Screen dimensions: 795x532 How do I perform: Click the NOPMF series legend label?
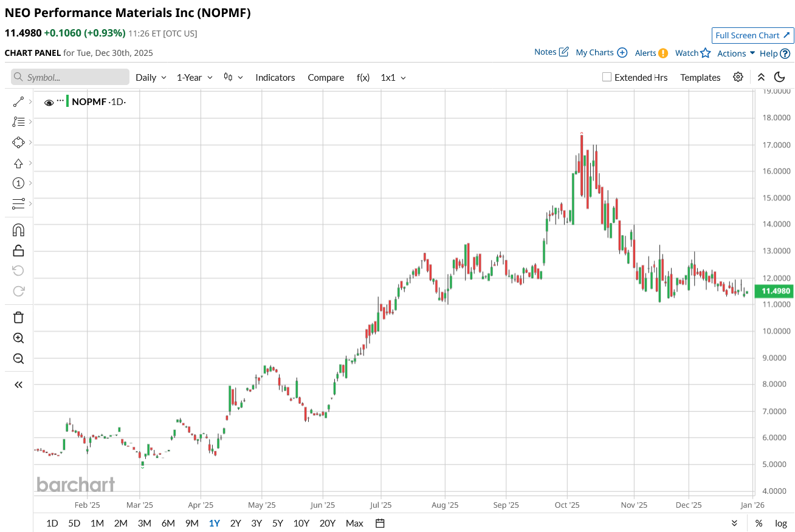[x=89, y=101]
